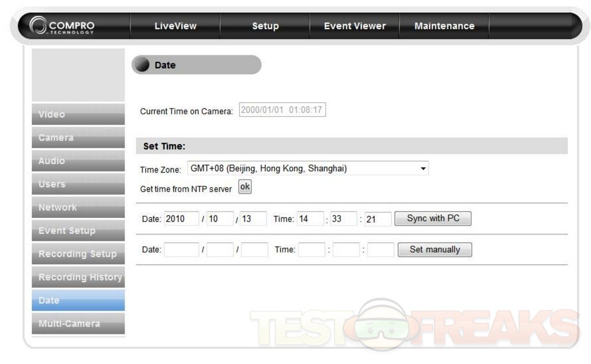Open Network settings in sidebar
The image size is (591, 364).
coord(78,207)
